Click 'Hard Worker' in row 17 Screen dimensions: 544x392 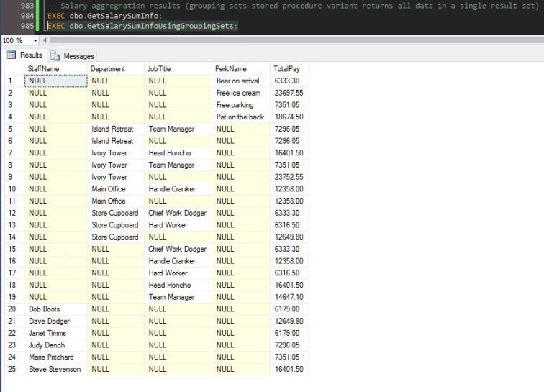[178, 273]
